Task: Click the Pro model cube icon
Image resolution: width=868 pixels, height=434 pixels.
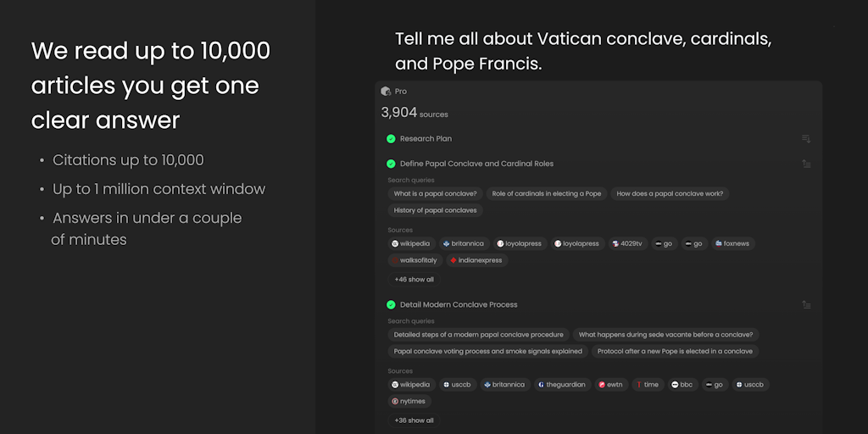Action: click(x=386, y=92)
